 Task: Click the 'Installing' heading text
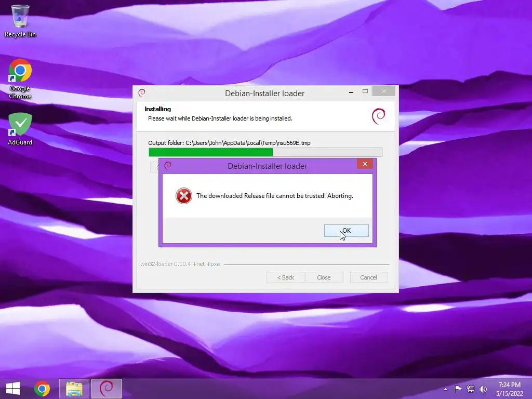point(158,109)
